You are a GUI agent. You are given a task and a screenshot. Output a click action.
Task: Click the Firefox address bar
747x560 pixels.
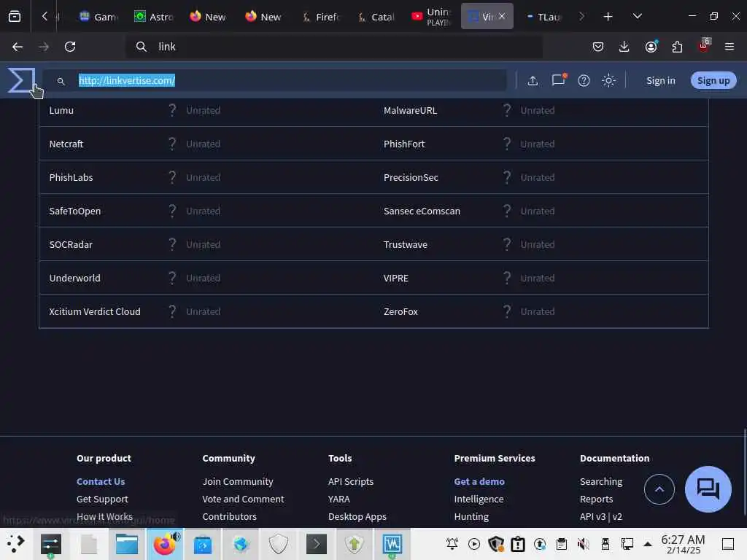click(x=333, y=46)
